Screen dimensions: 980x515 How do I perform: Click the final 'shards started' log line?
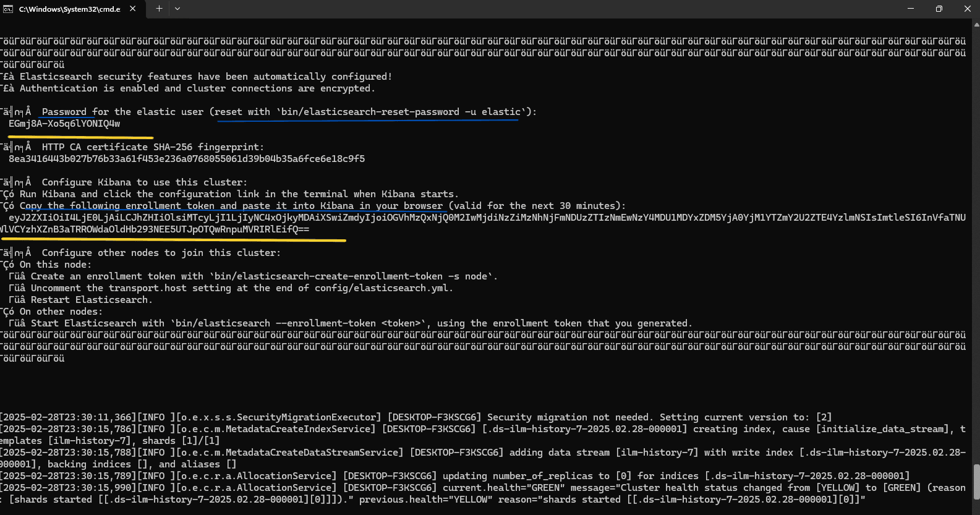coord(433,500)
